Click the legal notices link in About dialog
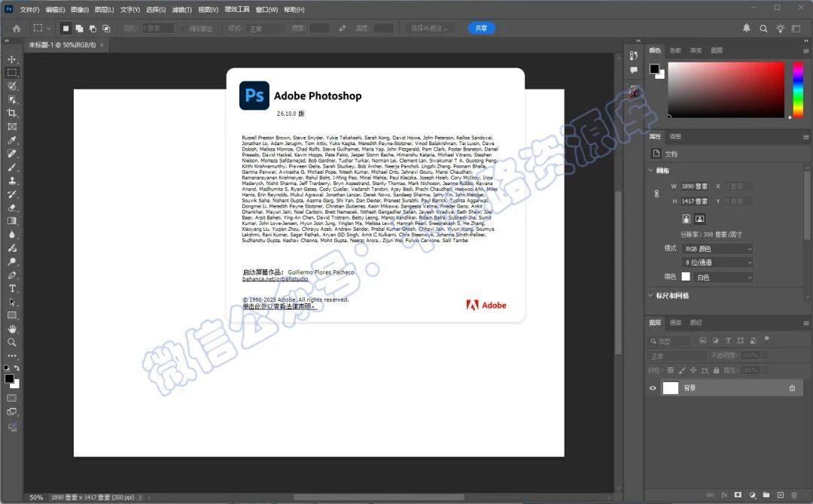Image resolution: width=813 pixels, height=504 pixels. (279, 306)
